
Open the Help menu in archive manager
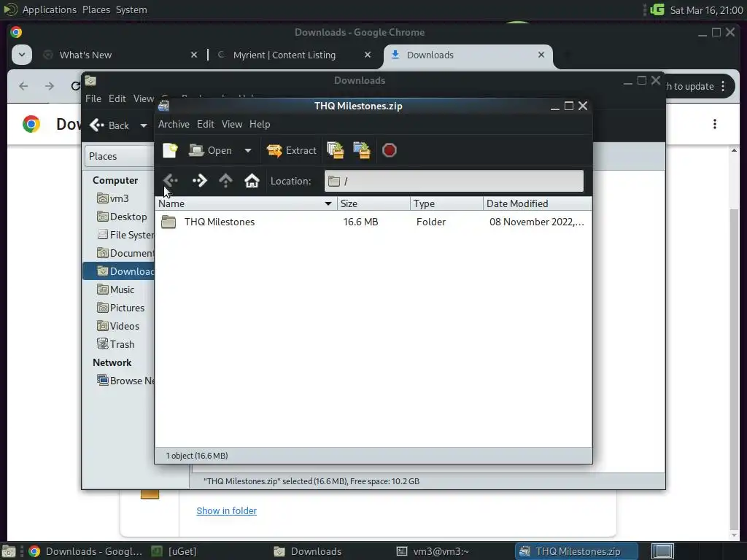[x=260, y=124]
